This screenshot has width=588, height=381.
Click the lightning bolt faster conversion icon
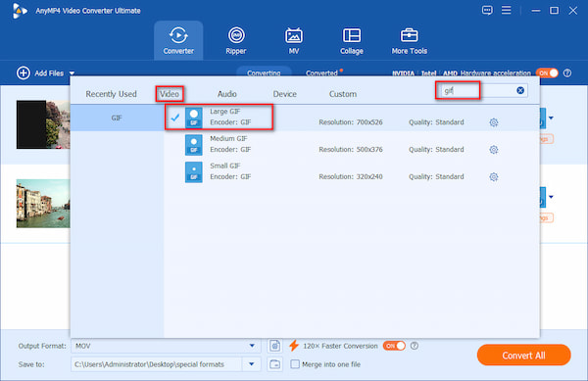pyautogui.click(x=294, y=346)
